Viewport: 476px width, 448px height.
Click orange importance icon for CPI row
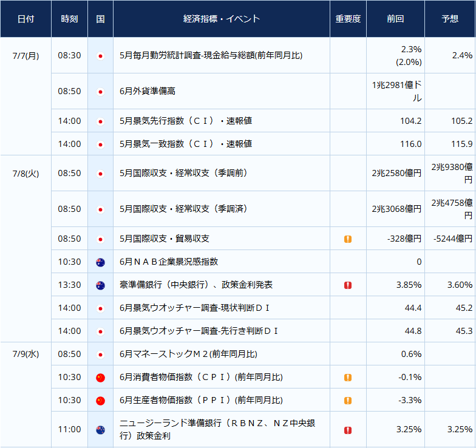point(348,378)
